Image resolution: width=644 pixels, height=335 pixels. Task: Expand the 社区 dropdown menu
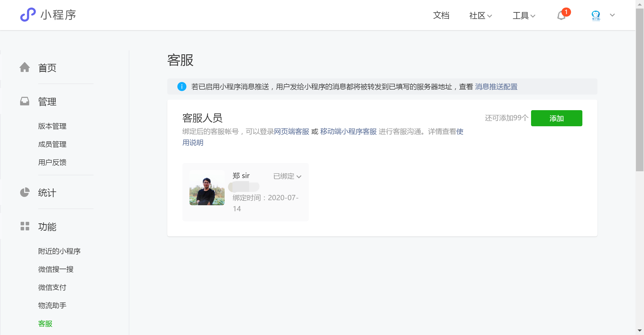(480, 16)
